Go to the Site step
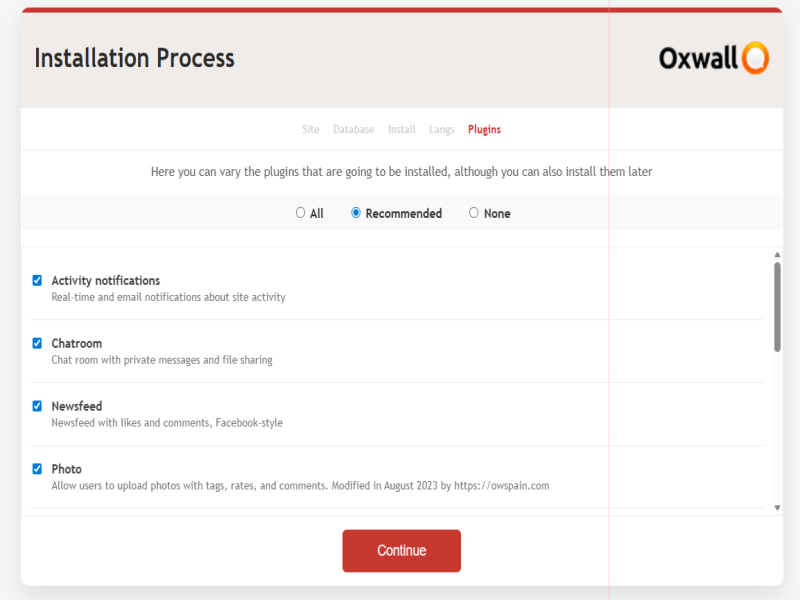The width and height of the screenshot is (800, 600). coord(311,130)
